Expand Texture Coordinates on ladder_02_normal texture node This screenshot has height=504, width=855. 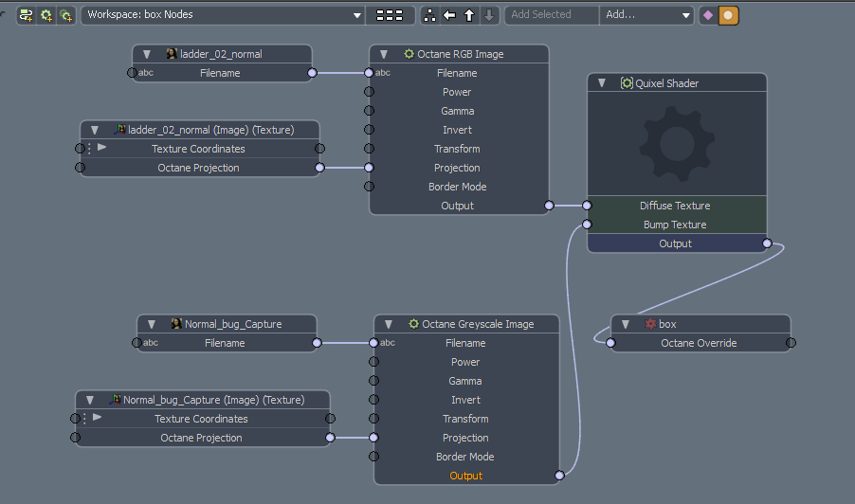pyautogui.click(x=102, y=147)
